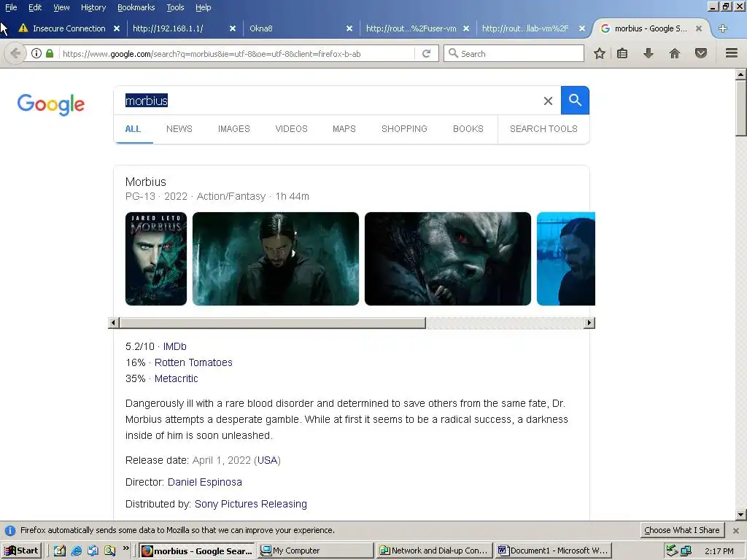Screen dimensions: 747x560
Task: Dismiss the Firefox data notification bar
Action: click(736, 531)
